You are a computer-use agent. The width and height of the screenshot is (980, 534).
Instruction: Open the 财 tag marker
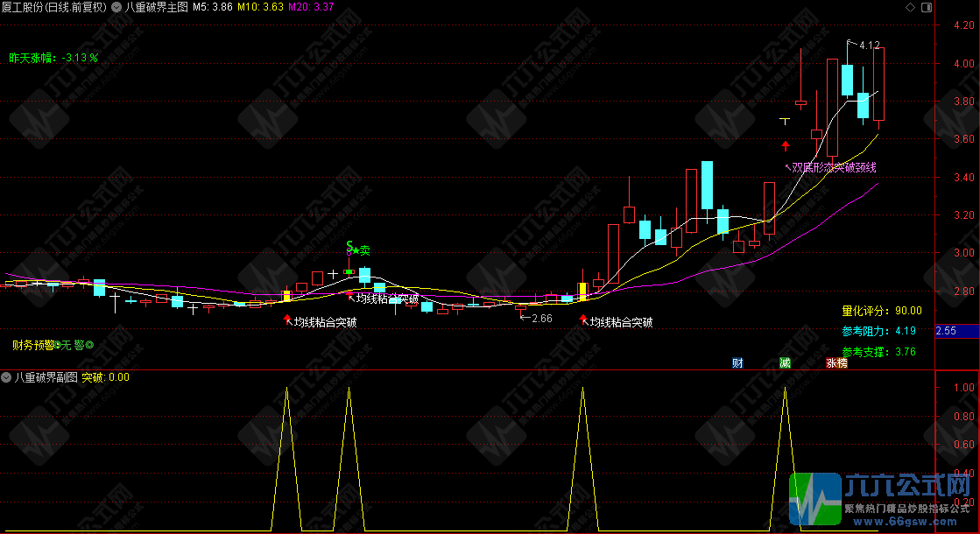[x=737, y=363]
